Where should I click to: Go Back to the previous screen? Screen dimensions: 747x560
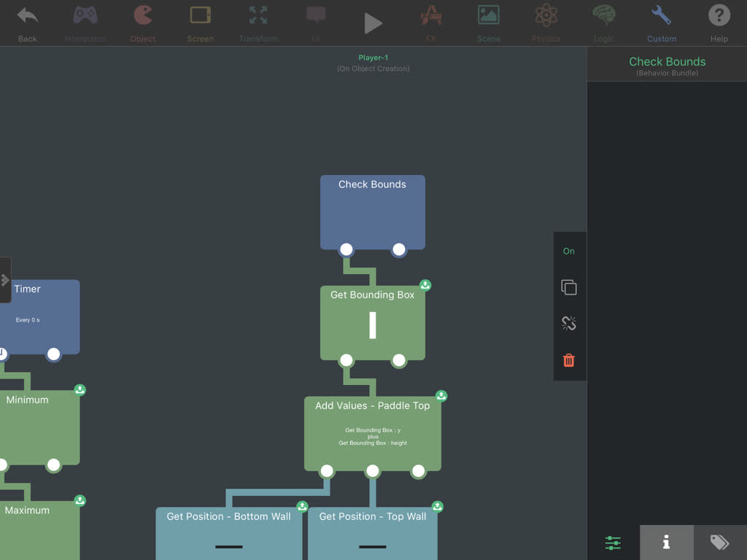(x=27, y=22)
